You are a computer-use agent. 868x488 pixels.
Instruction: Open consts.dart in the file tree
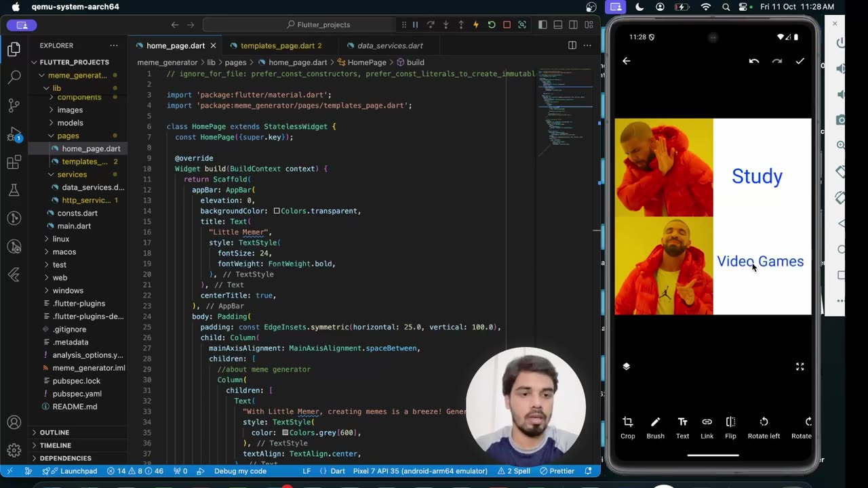pyautogui.click(x=77, y=213)
